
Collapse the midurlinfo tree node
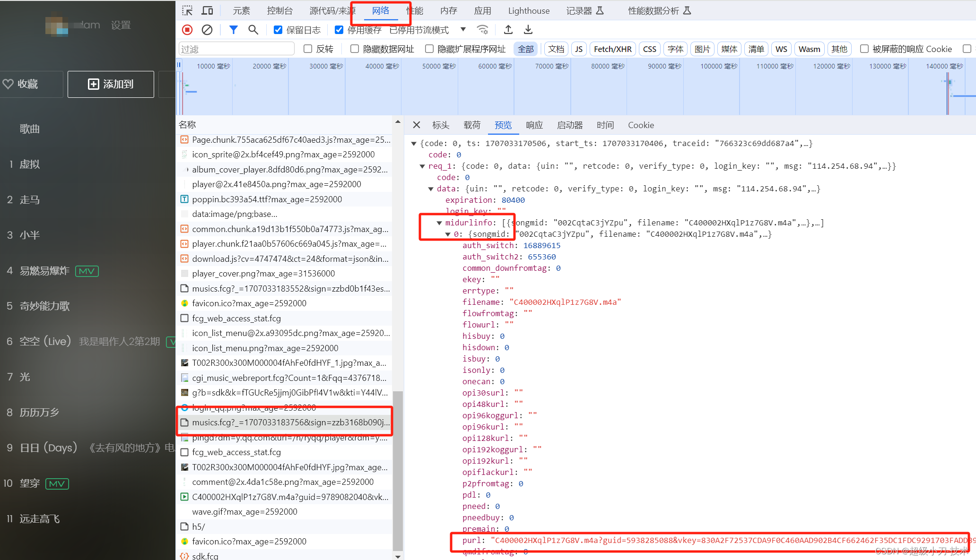(x=439, y=223)
